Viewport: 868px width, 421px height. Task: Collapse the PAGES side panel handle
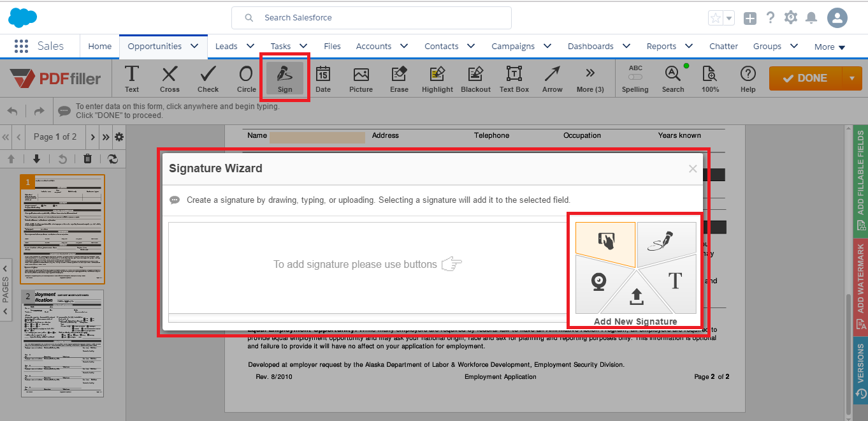click(x=6, y=290)
